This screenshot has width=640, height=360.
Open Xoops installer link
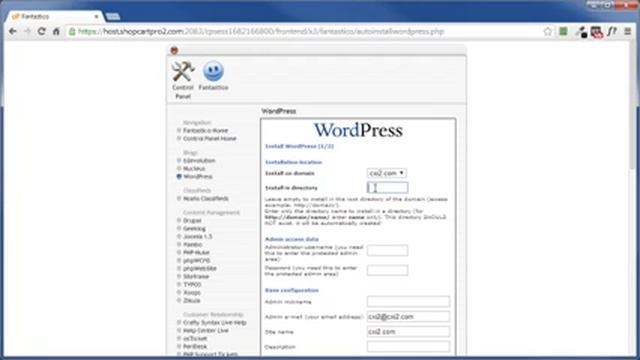191,292
